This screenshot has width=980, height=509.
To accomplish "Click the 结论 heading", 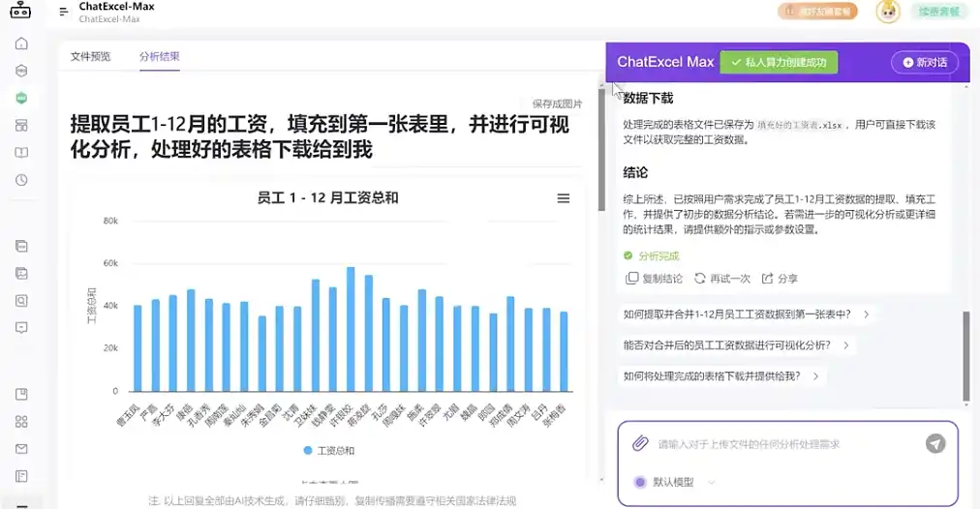I will (635, 172).
